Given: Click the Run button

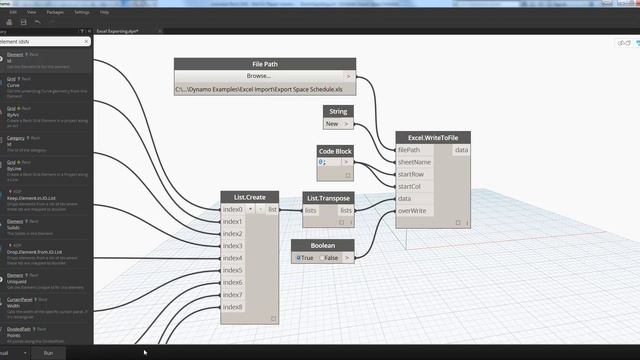Looking at the screenshot, I should click(x=48, y=353).
